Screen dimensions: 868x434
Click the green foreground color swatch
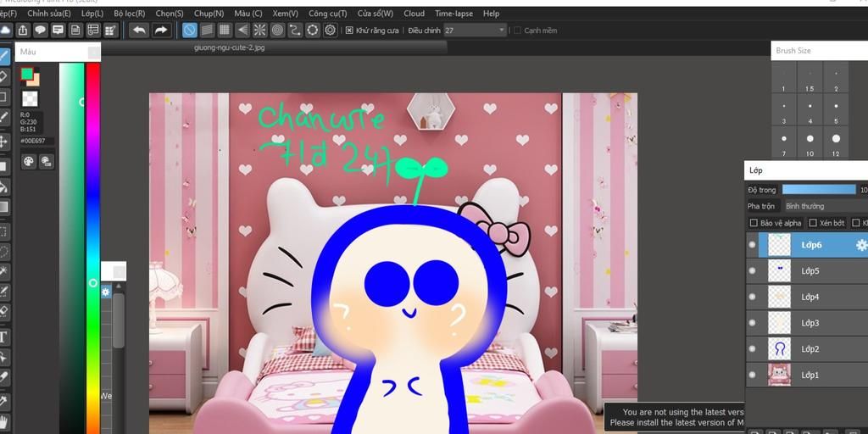pyautogui.click(x=26, y=74)
